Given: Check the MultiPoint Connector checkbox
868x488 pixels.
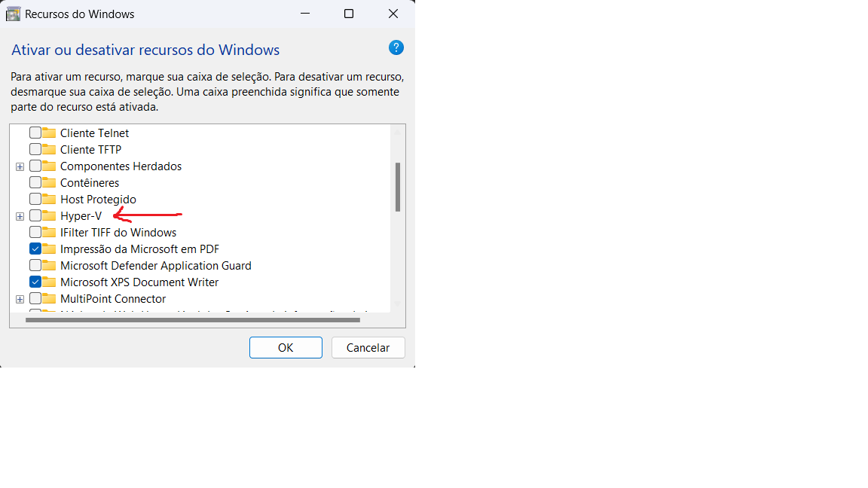Looking at the screenshot, I should (35, 299).
